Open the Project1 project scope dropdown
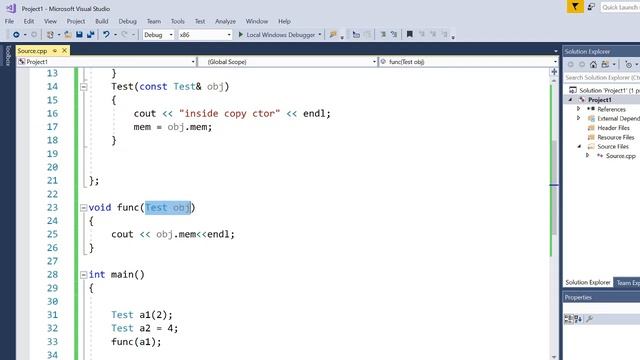Viewport: 640px width, 360px height. 107,62
